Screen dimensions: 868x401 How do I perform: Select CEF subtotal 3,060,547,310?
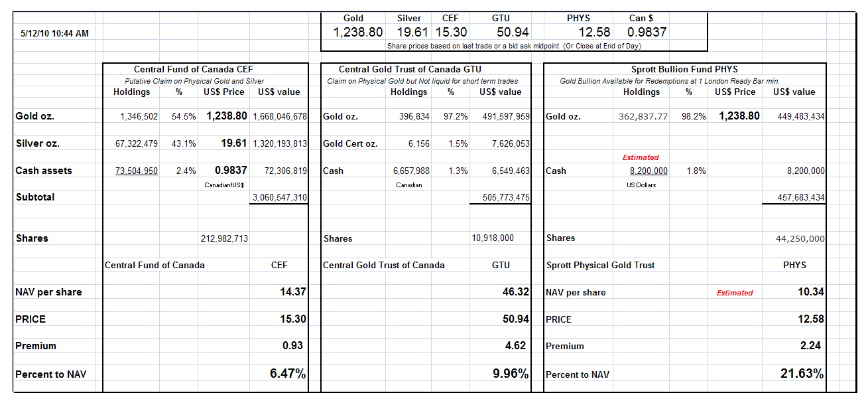[x=279, y=198]
